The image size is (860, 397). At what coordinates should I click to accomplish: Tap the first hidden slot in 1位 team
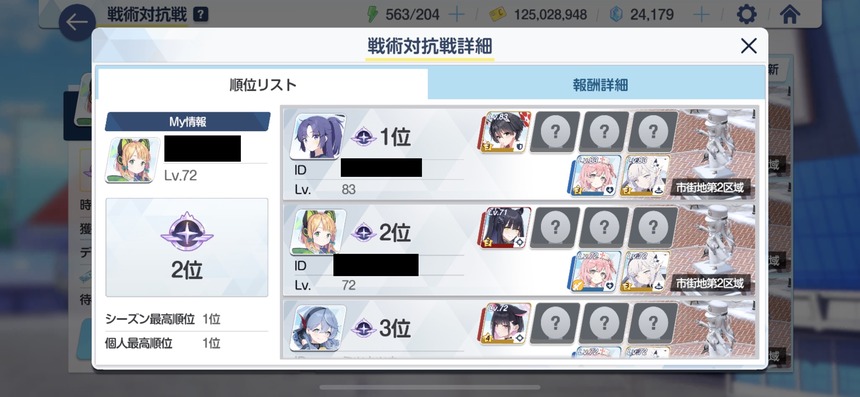pos(555,132)
